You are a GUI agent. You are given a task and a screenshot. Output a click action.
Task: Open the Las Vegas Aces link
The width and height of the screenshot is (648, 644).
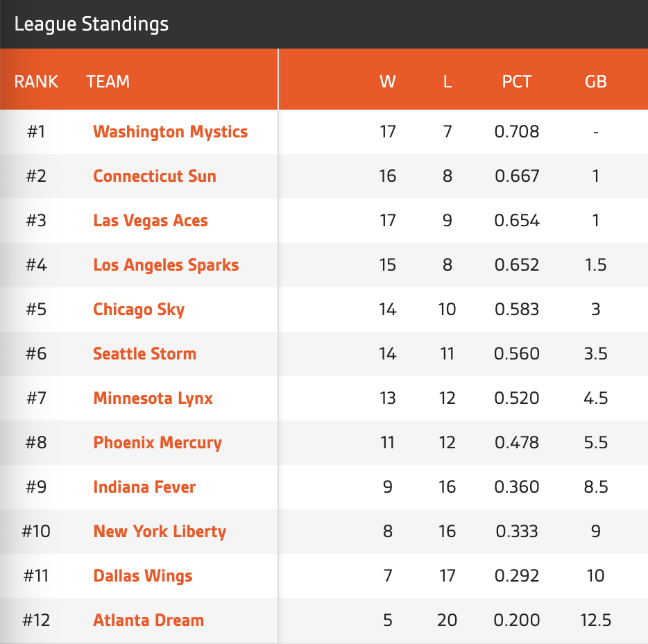point(151,221)
